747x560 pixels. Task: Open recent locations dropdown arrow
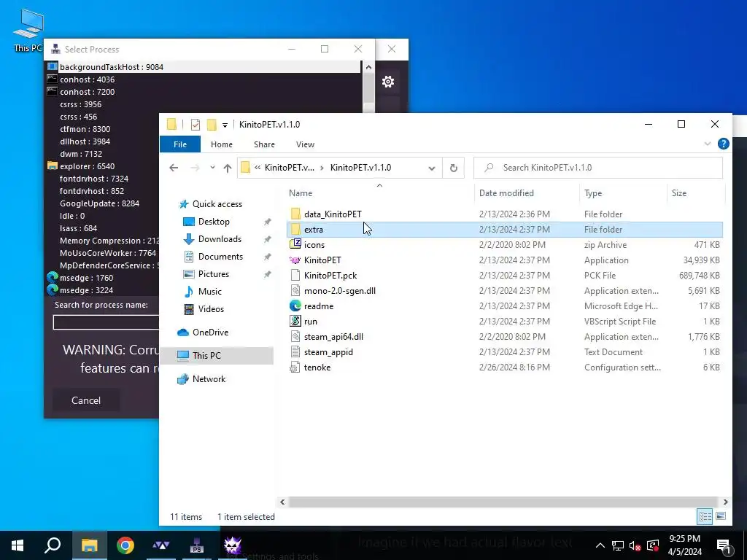click(212, 168)
